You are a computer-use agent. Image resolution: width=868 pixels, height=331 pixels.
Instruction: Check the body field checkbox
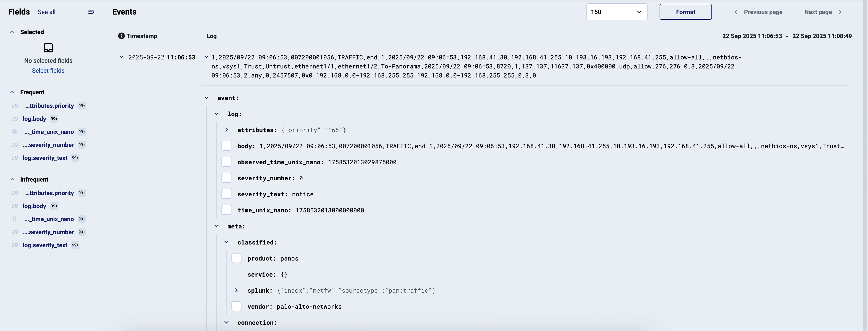point(226,146)
